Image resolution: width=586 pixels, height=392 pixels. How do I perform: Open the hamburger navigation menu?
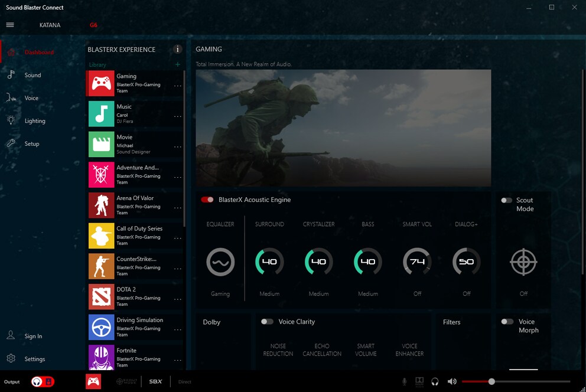pos(10,25)
